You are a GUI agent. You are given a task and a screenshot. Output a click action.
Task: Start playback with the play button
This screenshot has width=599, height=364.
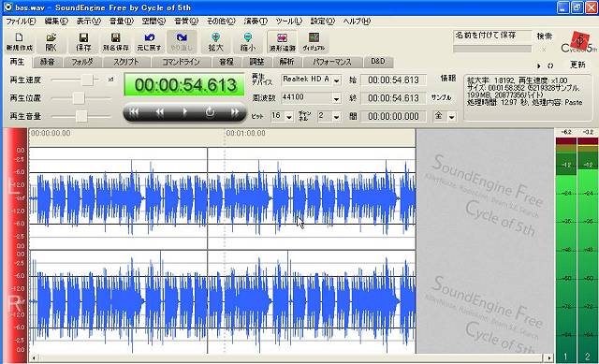click(x=185, y=112)
